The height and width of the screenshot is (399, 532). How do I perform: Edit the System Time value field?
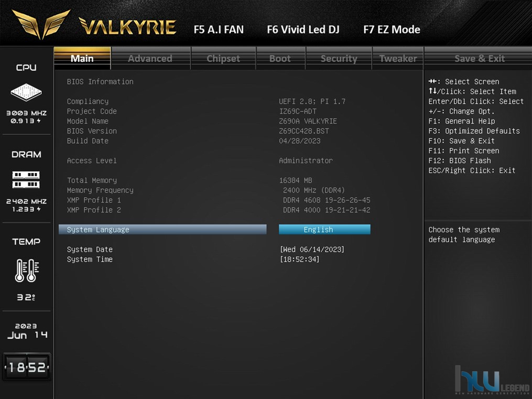300,259
